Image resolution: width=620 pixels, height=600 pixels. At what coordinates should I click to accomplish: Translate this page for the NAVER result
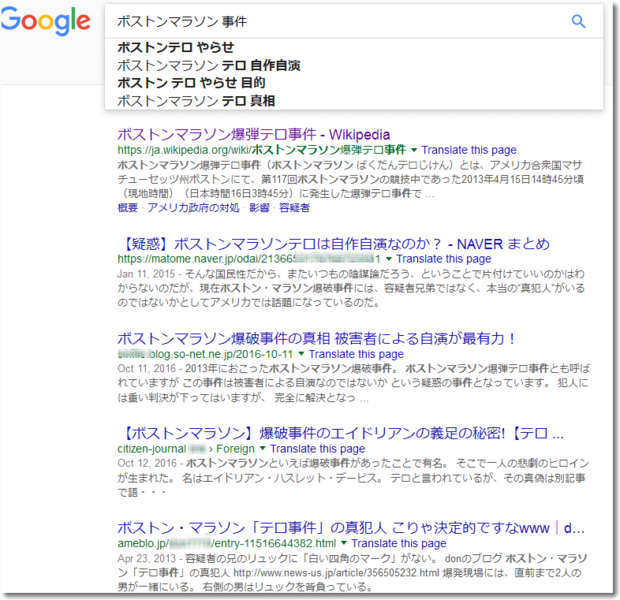tap(444, 259)
